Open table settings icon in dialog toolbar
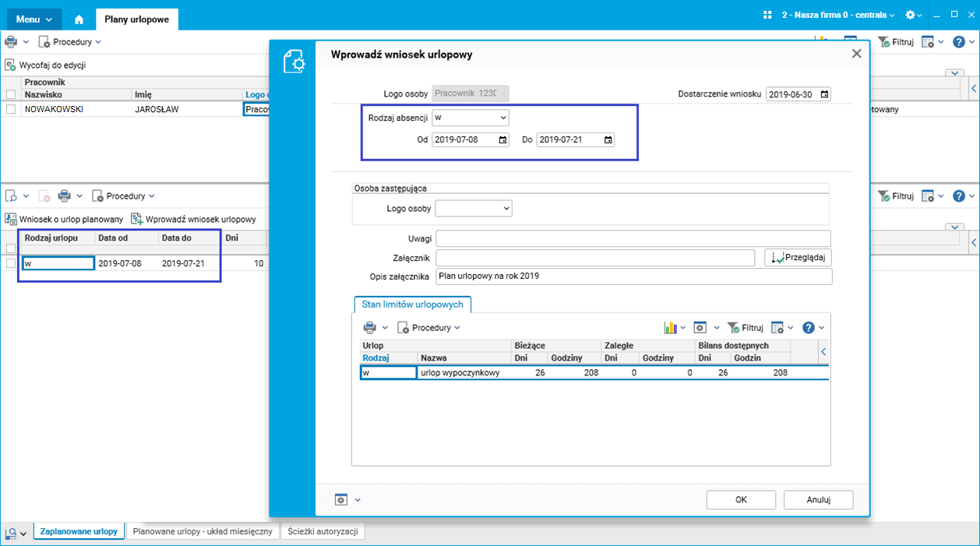This screenshot has width=980, height=546. [x=777, y=328]
